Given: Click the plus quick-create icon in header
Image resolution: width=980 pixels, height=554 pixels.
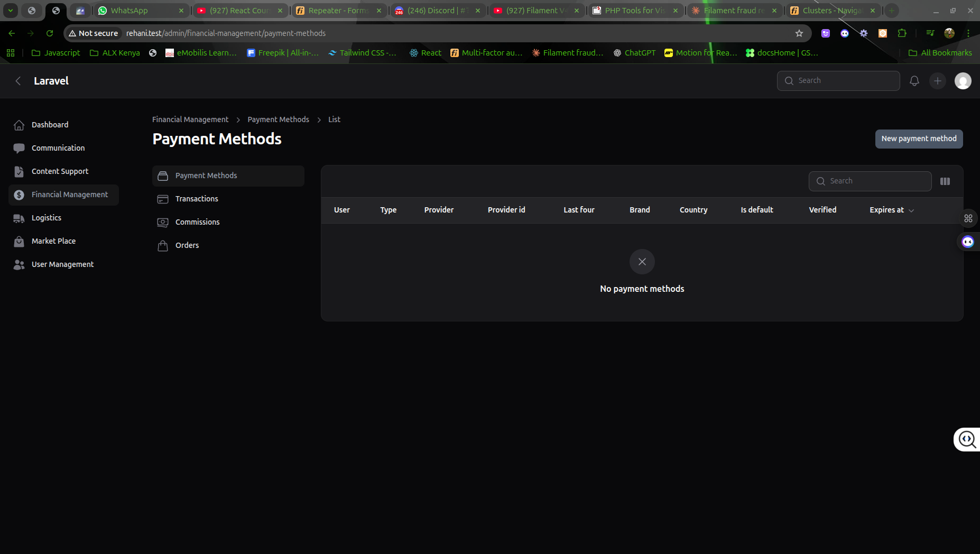Looking at the screenshot, I should click(938, 81).
